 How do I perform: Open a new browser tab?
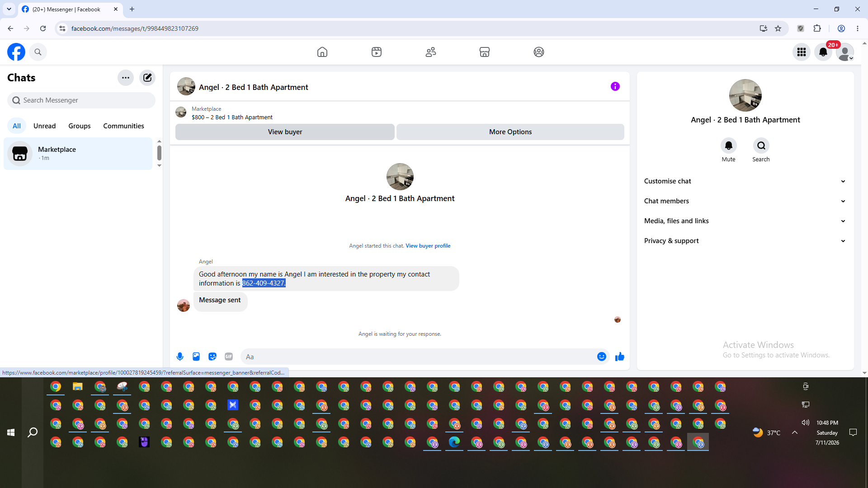(x=132, y=9)
